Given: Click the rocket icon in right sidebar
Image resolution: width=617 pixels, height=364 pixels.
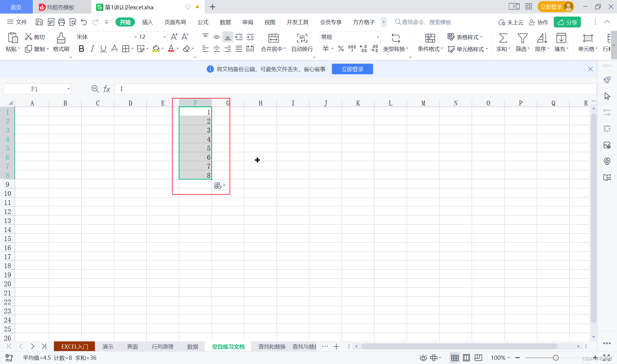Looking at the screenshot, I should tap(607, 80).
